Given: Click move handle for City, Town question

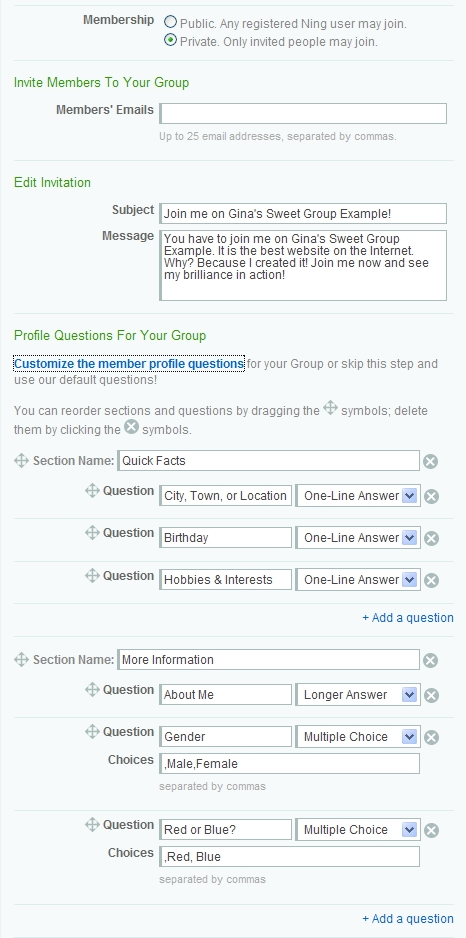Looking at the screenshot, I should pos(92,491).
